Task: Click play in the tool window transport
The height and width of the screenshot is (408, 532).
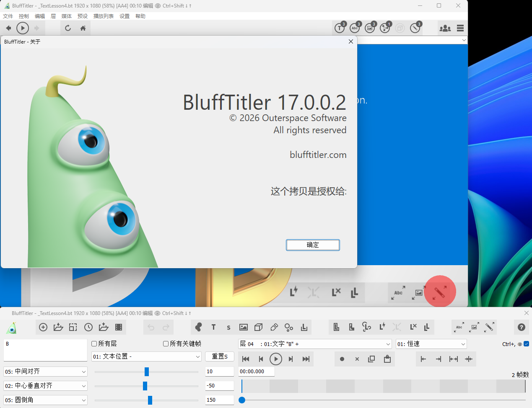Action: pyautogui.click(x=275, y=359)
